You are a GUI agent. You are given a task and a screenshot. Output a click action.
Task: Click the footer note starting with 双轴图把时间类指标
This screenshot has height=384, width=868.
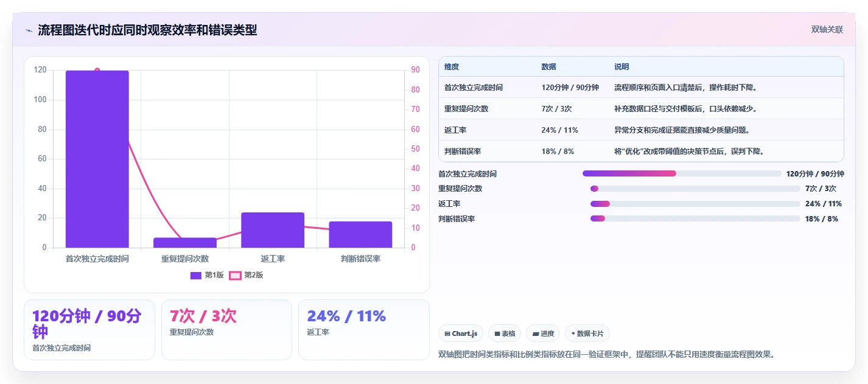click(607, 354)
